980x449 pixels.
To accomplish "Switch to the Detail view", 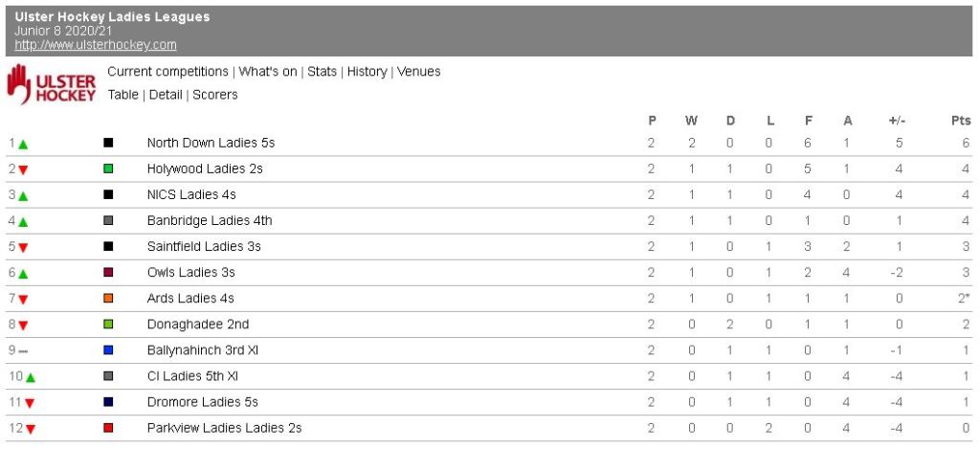I will 167,95.
